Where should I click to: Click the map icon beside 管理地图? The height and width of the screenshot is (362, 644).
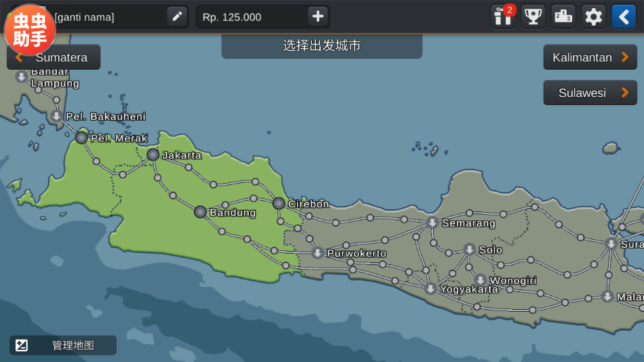tap(22, 345)
